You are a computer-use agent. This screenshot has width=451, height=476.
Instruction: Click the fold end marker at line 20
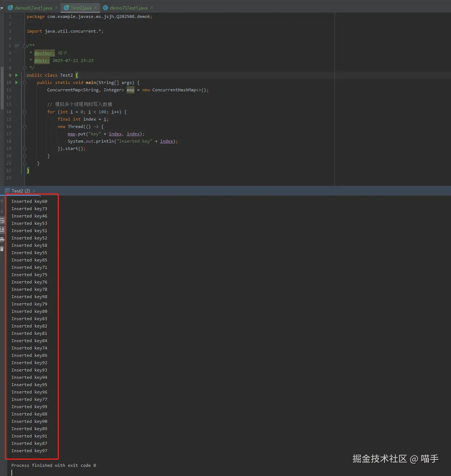pos(25,156)
